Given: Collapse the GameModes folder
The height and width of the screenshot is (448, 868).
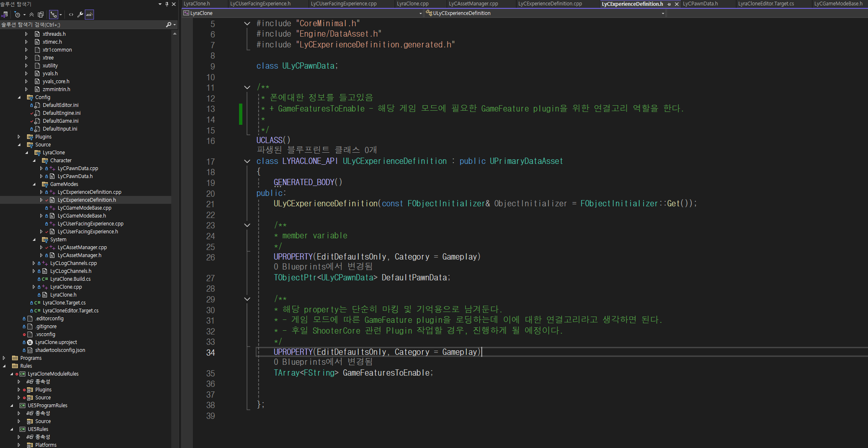Looking at the screenshot, I should [x=34, y=184].
